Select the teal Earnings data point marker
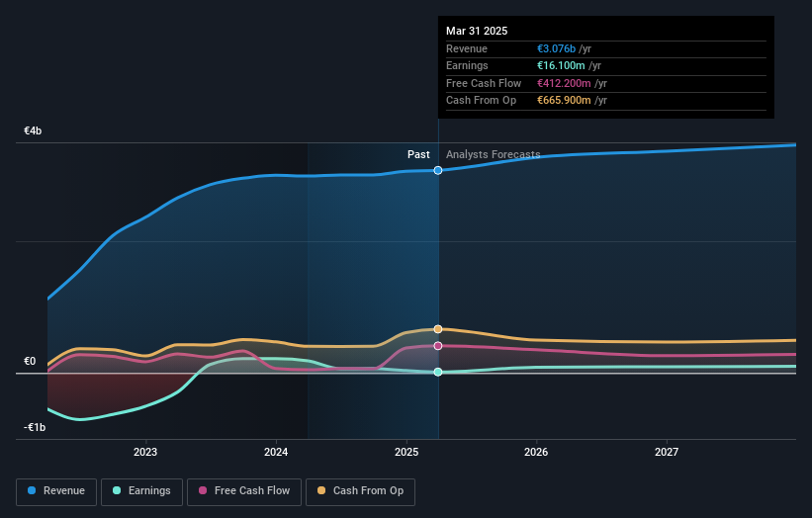812x518 pixels. pos(438,372)
